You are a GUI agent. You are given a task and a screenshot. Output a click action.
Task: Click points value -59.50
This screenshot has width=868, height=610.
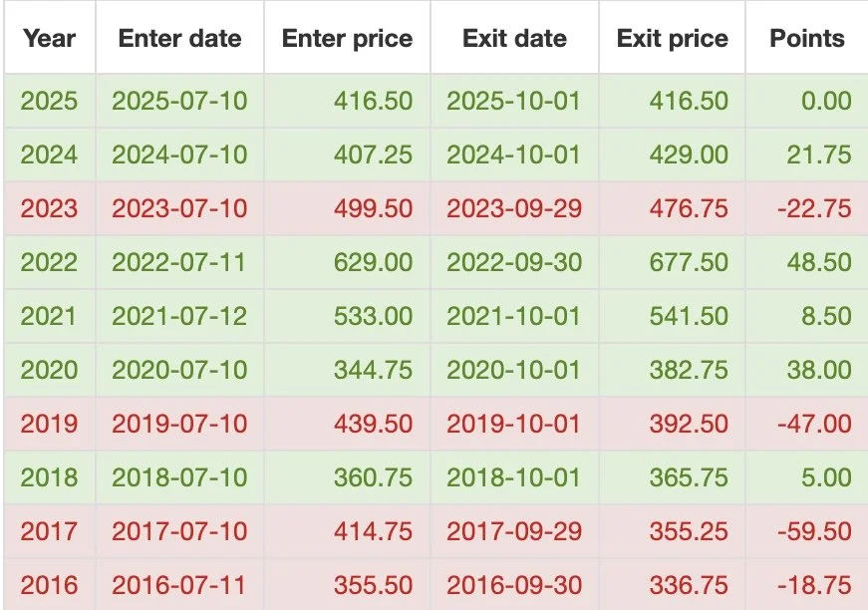814,531
